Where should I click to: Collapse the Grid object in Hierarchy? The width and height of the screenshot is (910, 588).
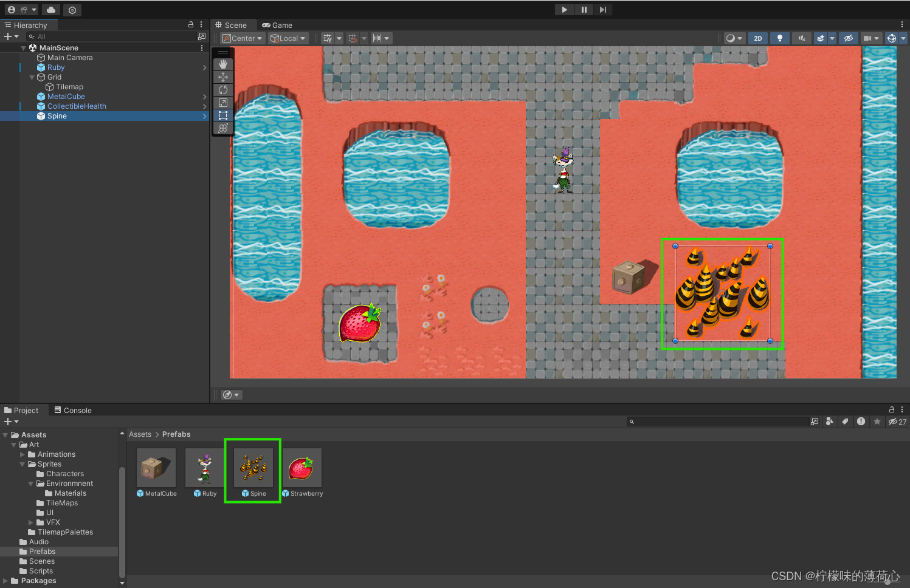click(x=32, y=77)
